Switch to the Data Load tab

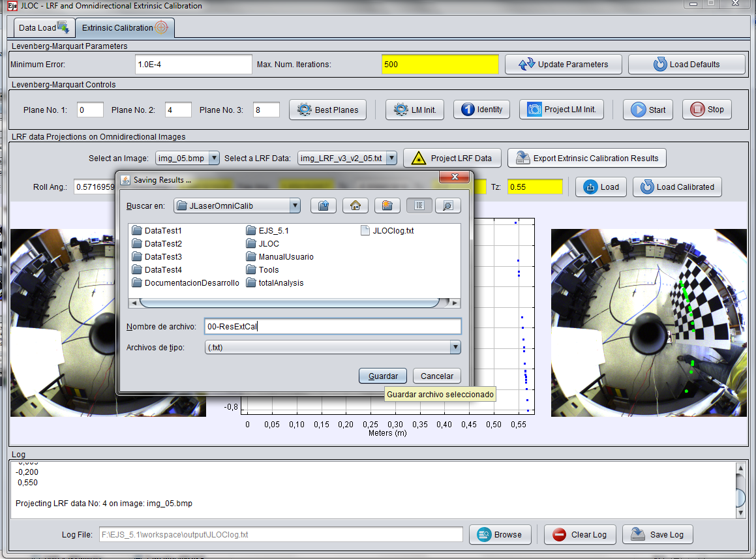[x=43, y=27]
